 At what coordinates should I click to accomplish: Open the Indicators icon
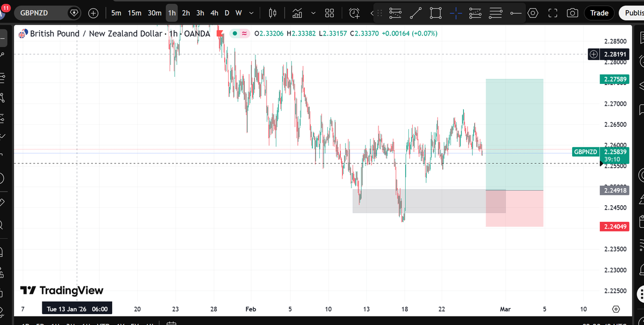pos(297,12)
